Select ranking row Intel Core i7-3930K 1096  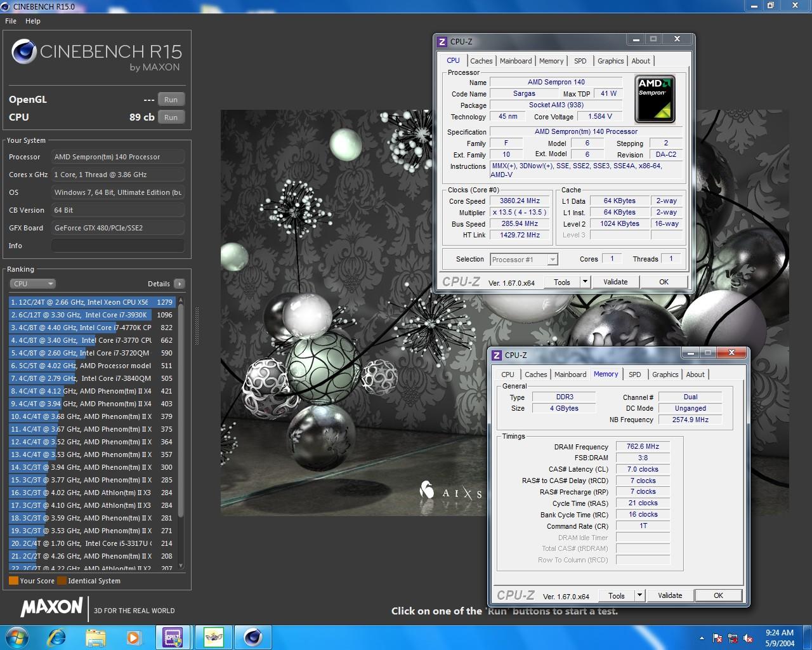tap(91, 315)
